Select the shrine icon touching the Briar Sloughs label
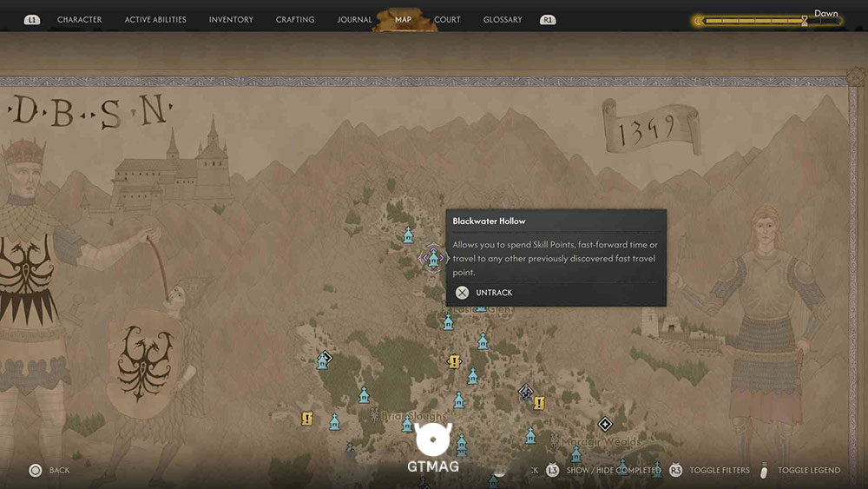Viewport: 868px width, 489px height. (407, 424)
